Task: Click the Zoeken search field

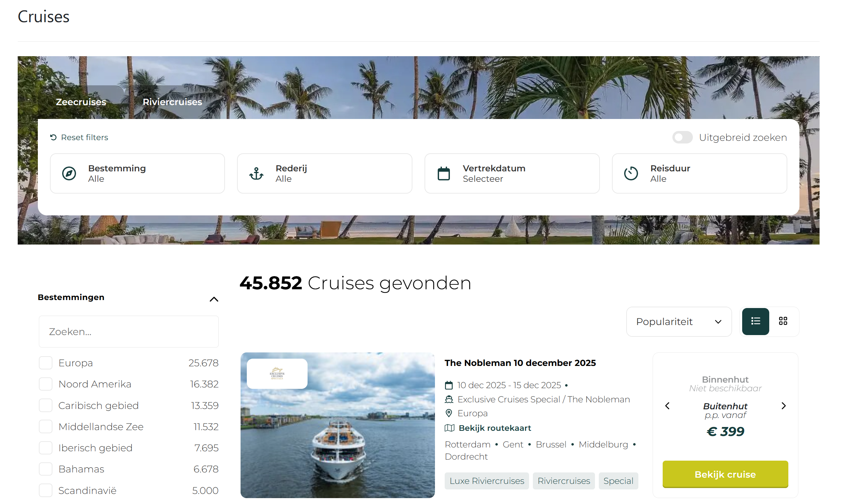Action: [x=128, y=331]
